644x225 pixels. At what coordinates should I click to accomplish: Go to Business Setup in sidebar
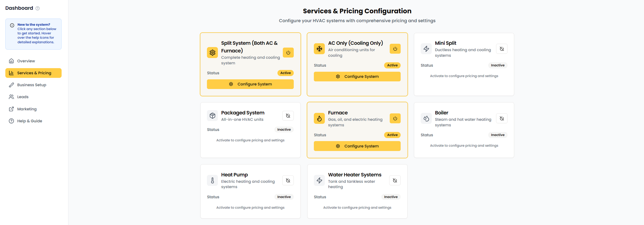(31, 85)
